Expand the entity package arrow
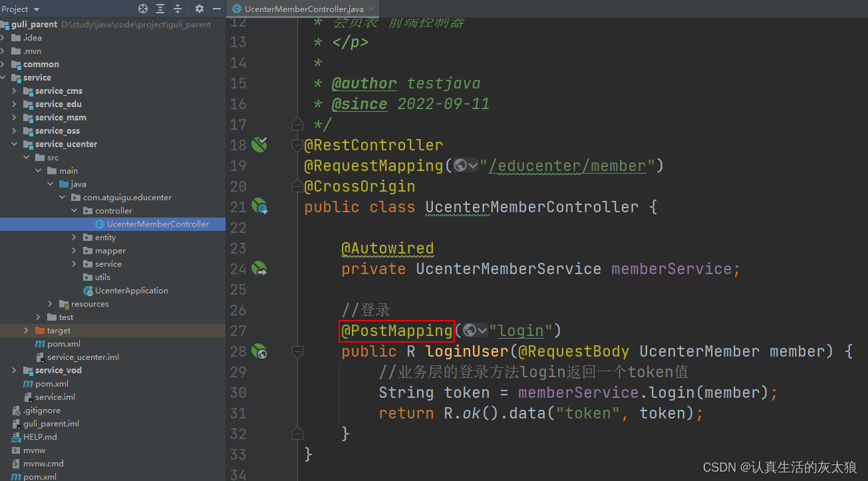The width and height of the screenshot is (868, 481). (74, 238)
